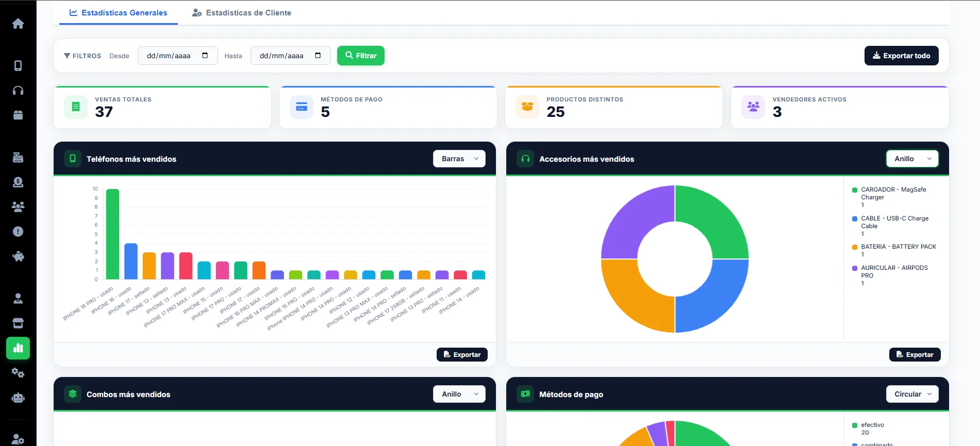Screen dimensions: 980x446
Task: Click the funnel icon next to FILTROS
Action: [67, 56]
